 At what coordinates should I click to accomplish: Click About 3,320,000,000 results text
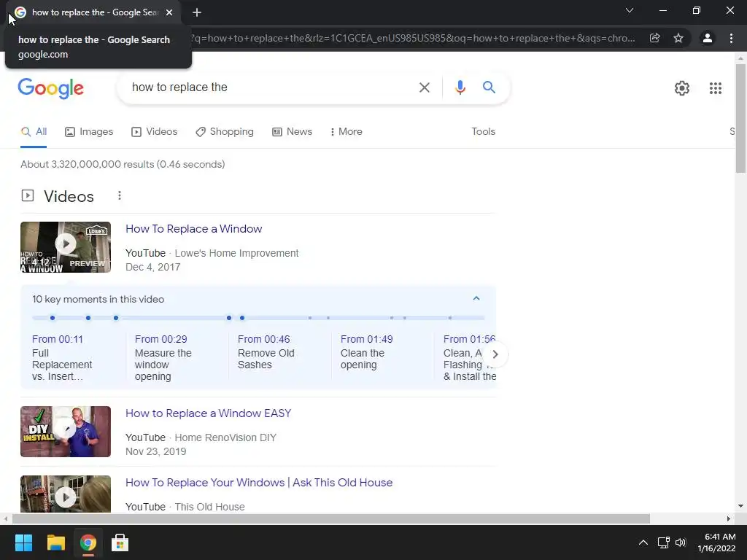pos(123,164)
